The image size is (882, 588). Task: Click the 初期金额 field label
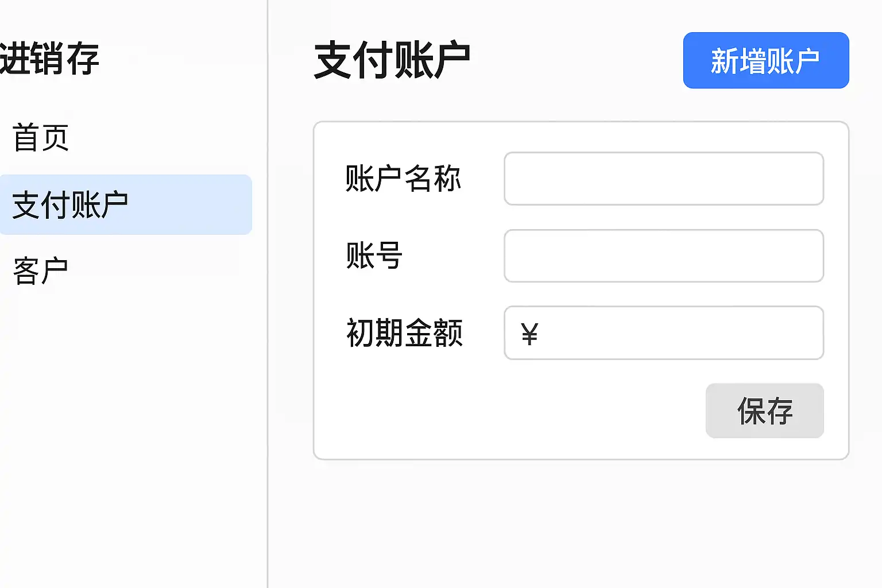pyautogui.click(x=404, y=333)
